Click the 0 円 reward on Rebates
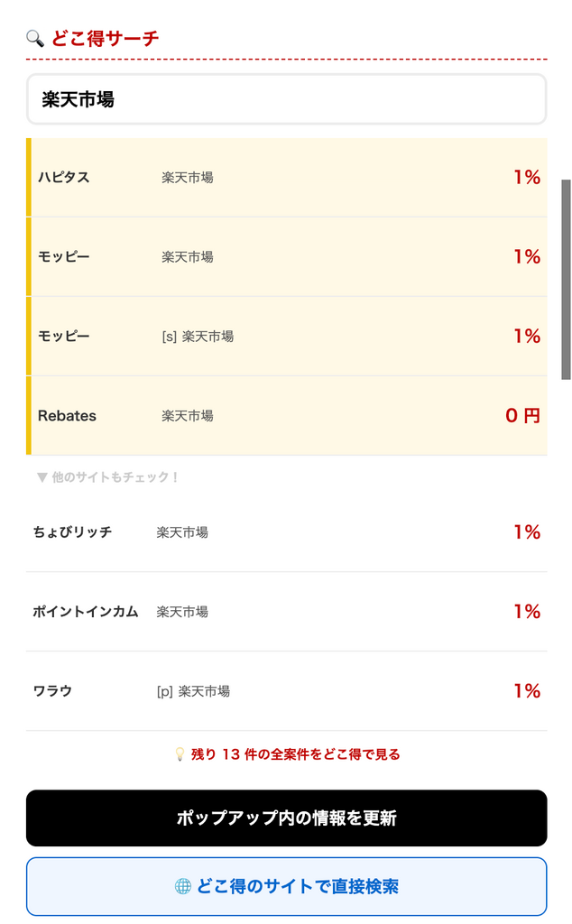 pos(522,416)
